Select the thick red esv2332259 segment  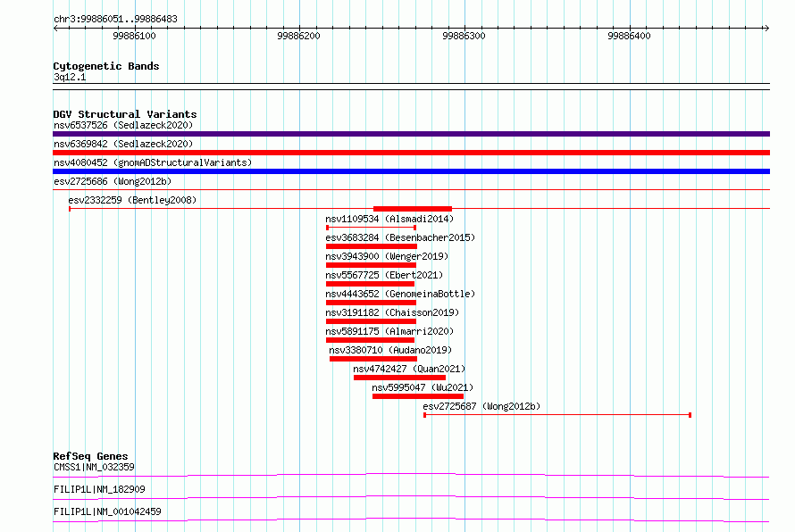tap(412, 209)
